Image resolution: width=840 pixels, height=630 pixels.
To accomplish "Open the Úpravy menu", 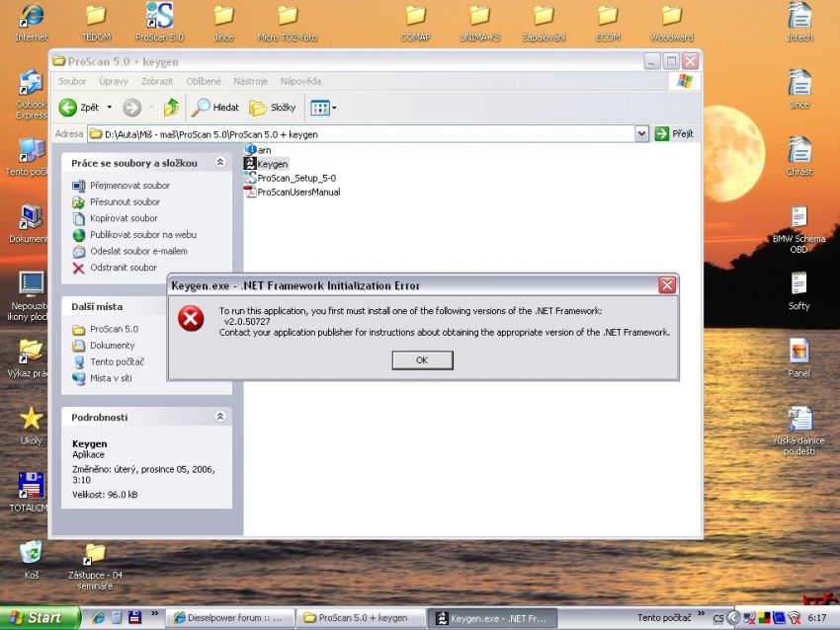I will (114, 81).
